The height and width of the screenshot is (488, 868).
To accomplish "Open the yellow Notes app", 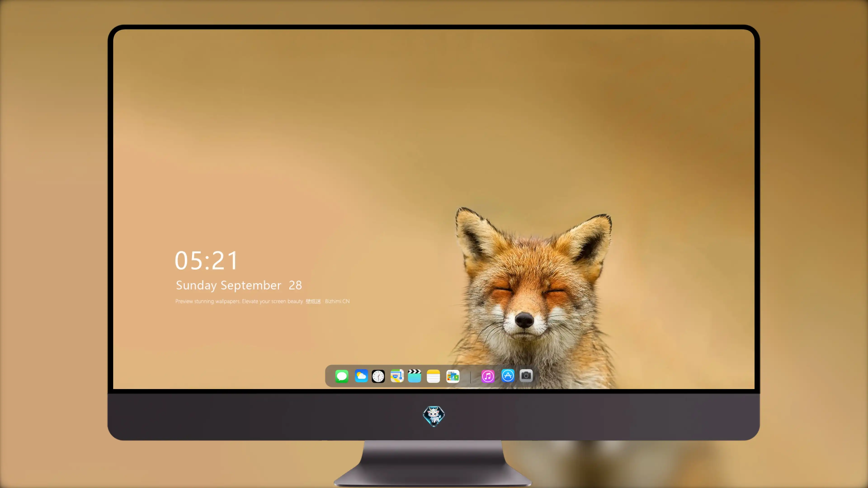I will click(x=433, y=376).
